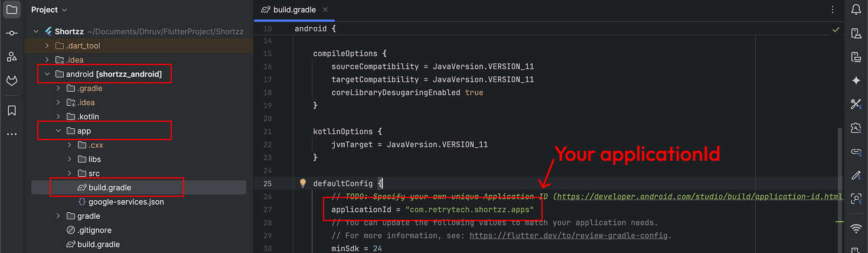Collapse the app folder
This screenshot has width=868, height=253.
pos(58,131)
